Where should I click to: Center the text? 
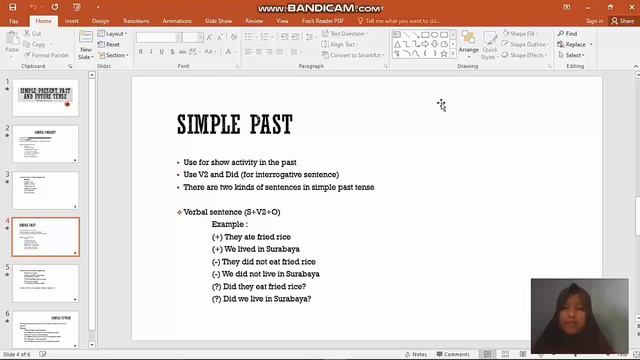click(259, 51)
